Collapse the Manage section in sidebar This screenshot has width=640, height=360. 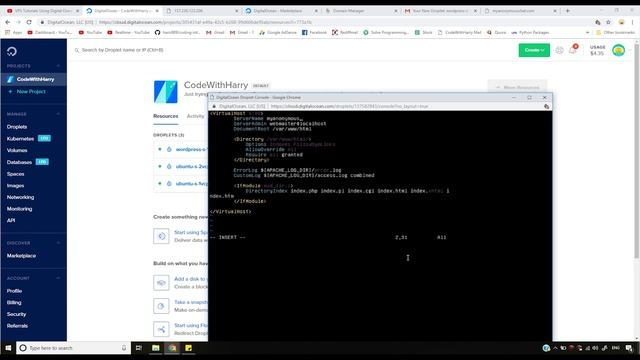point(58,114)
